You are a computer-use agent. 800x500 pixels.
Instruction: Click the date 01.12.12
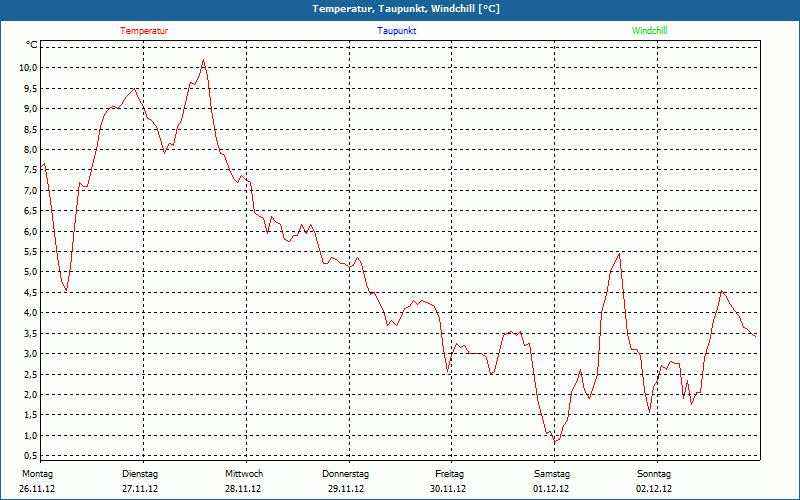click(551, 489)
